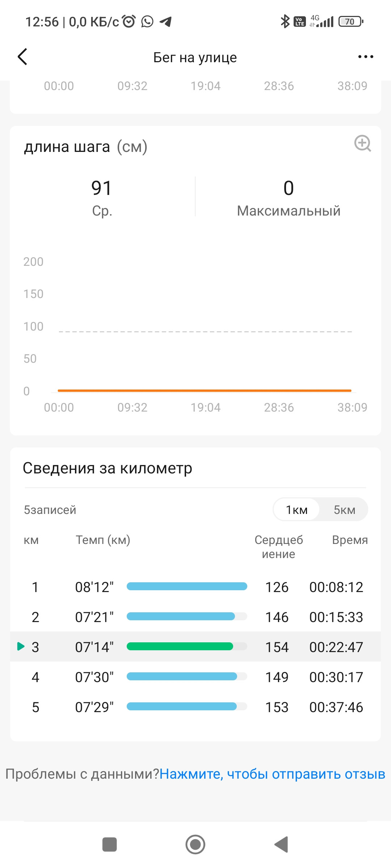Tap the back arrow icon
The width and height of the screenshot is (391, 868).
coord(22,57)
